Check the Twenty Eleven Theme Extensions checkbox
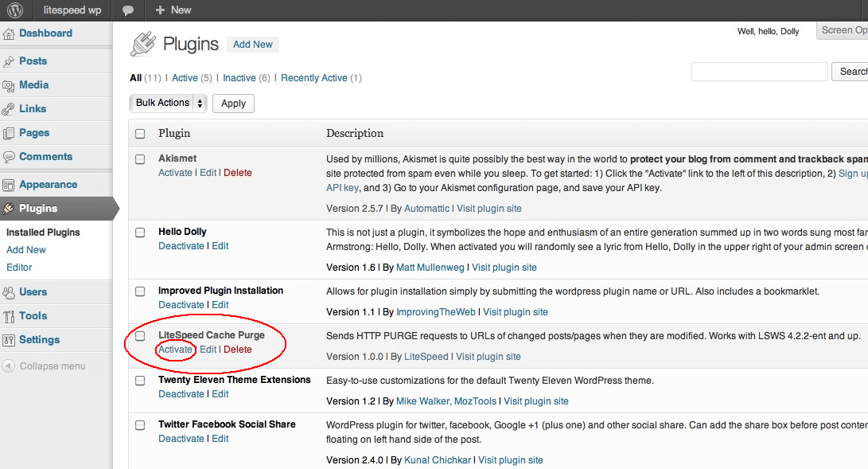868x469 pixels. [x=140, y=381]
